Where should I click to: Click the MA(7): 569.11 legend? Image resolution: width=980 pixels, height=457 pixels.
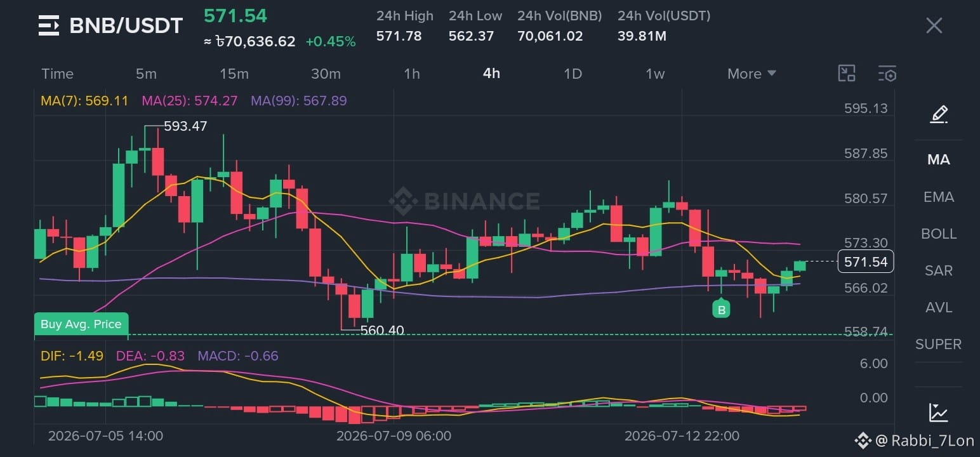coord(84,100)
